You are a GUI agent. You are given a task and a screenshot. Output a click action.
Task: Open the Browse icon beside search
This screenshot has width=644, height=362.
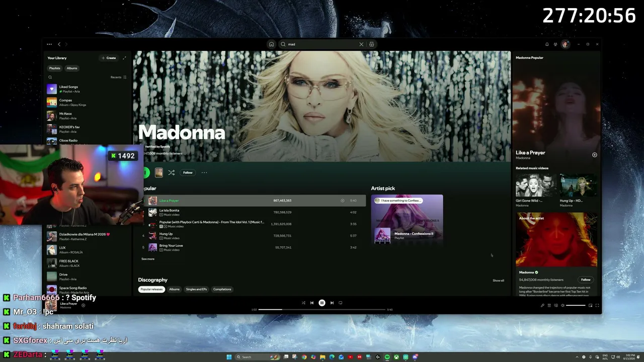[x=372, y=44]
